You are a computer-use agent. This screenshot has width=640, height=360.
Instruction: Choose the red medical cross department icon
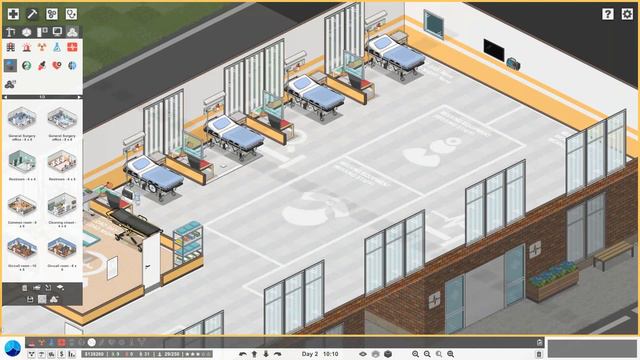point(72,47)
